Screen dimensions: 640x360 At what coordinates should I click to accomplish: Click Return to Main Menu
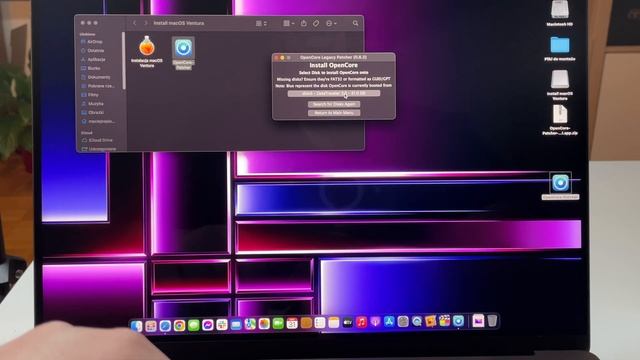pos(334,113)
